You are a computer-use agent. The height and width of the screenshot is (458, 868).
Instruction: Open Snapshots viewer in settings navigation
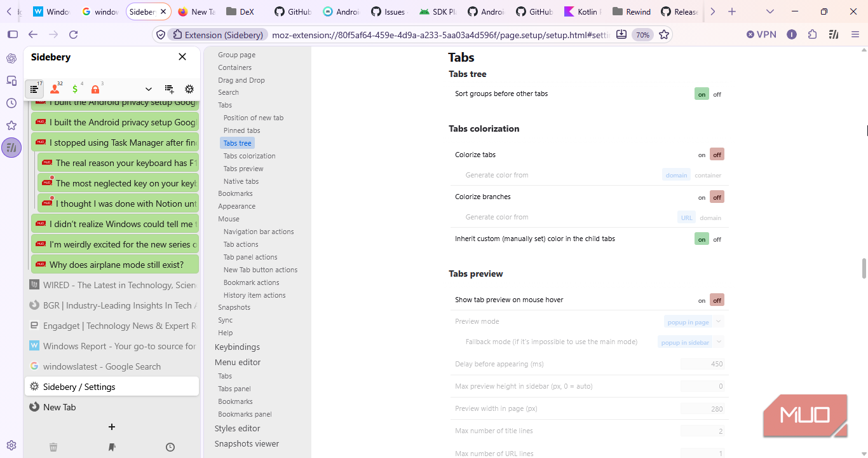(247, 443)
